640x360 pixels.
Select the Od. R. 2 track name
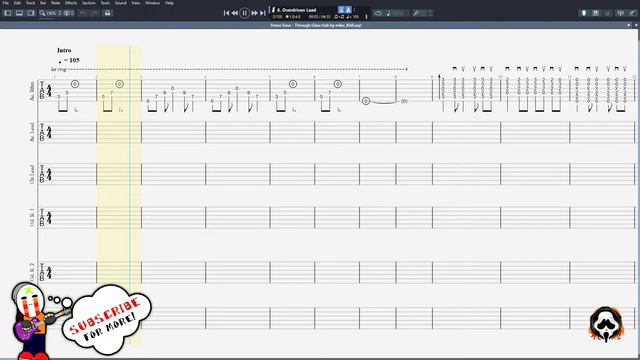pyautogui.click(x=32, y=272)
